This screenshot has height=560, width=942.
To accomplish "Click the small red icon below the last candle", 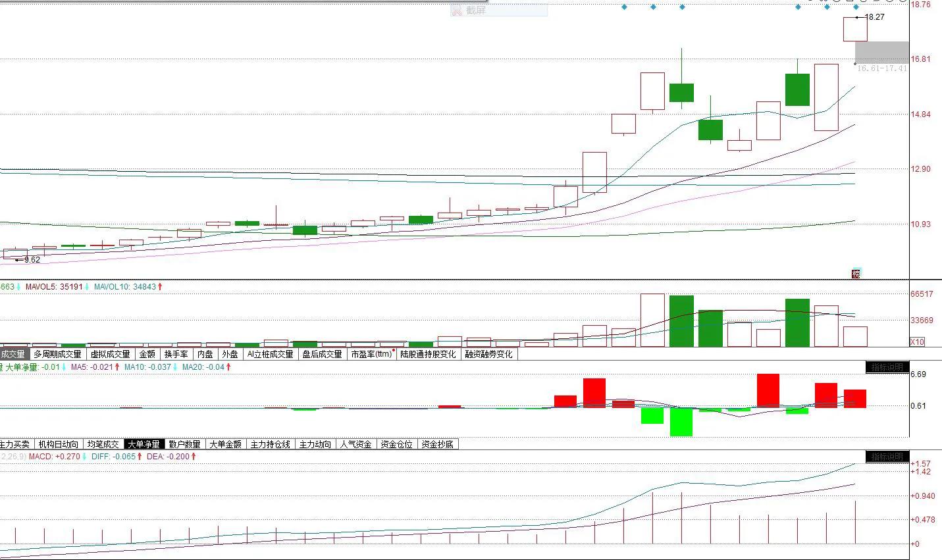I will pos(856,274).
